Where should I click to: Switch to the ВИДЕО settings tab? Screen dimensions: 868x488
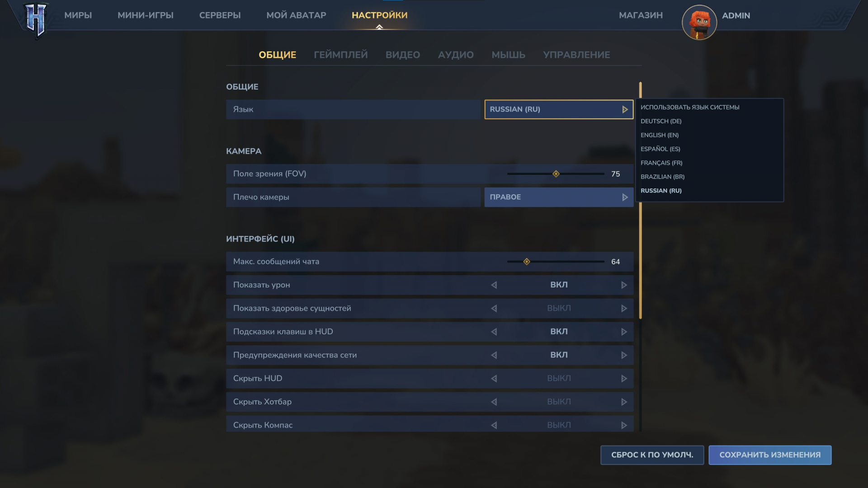click(402, 55)
